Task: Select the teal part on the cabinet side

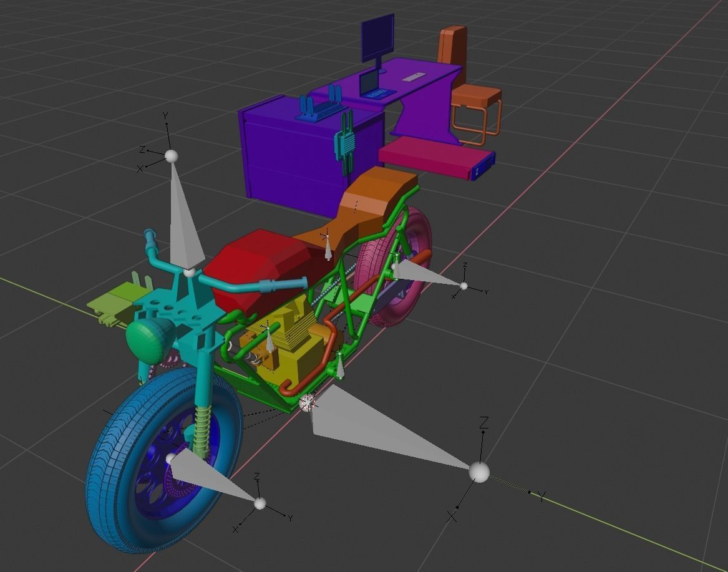Action: coord(346,142)
